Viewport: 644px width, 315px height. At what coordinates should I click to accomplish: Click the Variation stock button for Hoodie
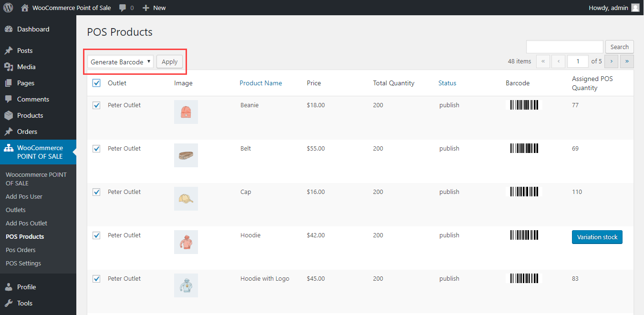point(597,237)
